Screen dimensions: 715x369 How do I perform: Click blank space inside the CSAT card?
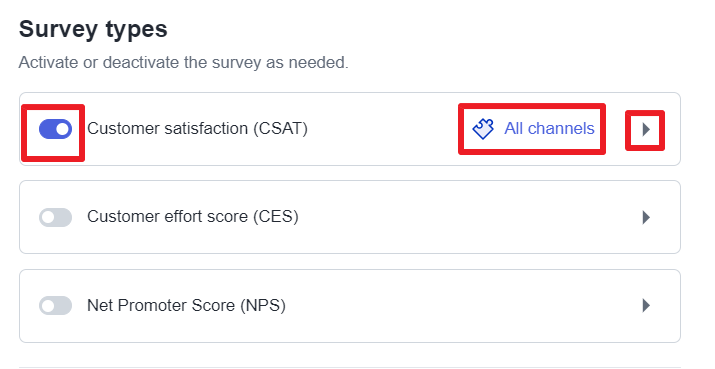383,129
